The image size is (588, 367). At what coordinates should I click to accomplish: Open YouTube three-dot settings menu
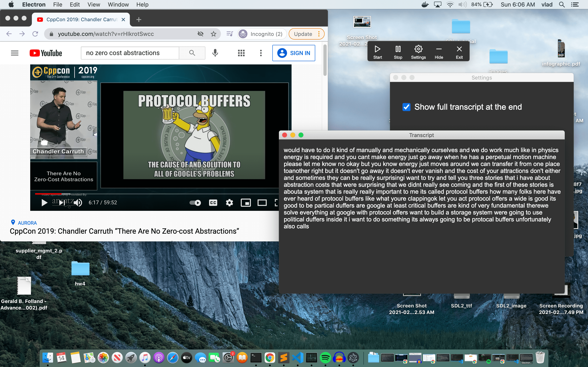[x=261, y=53]
